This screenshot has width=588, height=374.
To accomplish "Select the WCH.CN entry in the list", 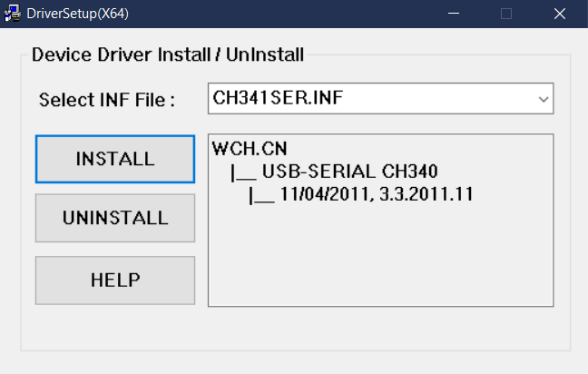I will 250,149.
